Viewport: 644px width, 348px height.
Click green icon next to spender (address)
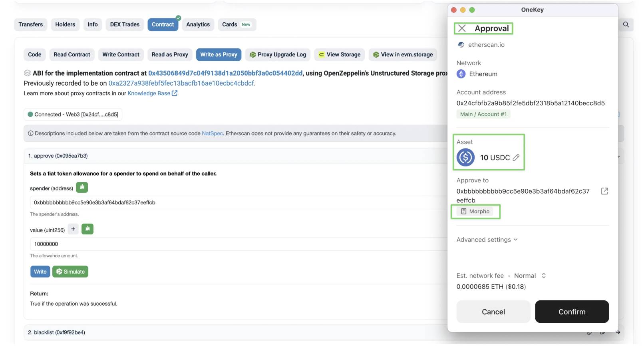[82, 187]
